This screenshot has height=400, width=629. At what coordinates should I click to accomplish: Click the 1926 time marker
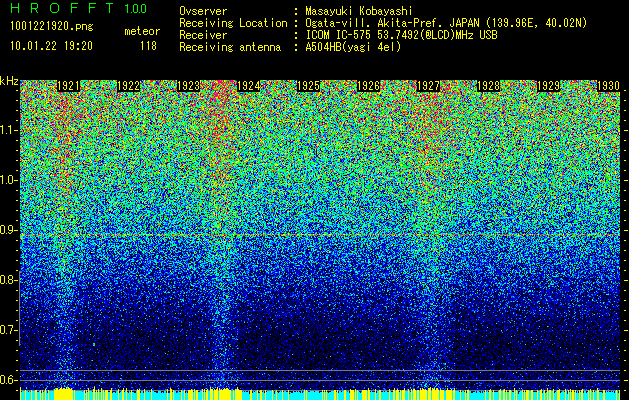click(x=368, y=86)
